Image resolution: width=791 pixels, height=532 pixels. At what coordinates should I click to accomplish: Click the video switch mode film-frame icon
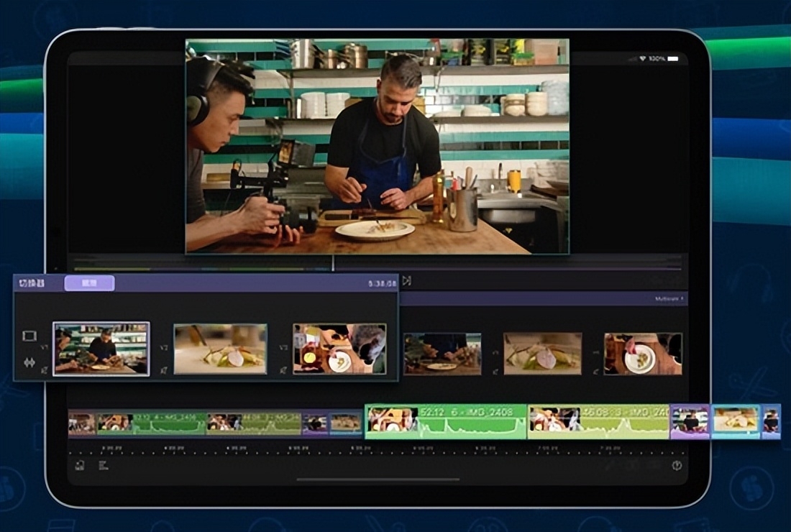coord(29,336)
